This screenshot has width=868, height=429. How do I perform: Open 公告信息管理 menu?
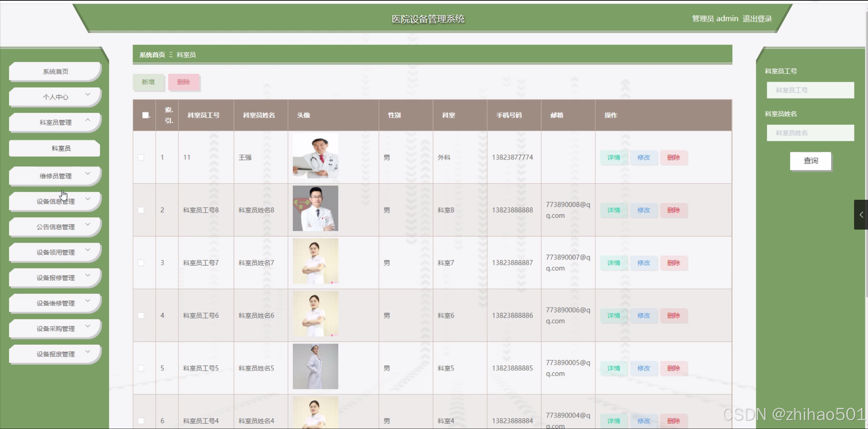click(55, 227)
